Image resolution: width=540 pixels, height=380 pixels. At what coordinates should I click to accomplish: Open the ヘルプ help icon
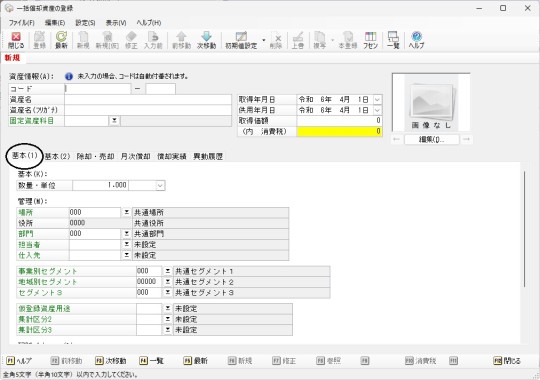click(x=416, y=40)
